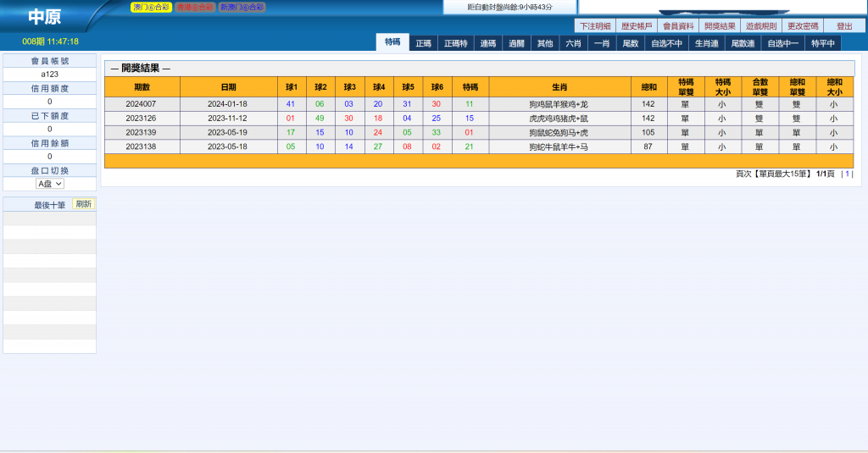Click the 日期 column header
This screenshot has width=868, height=453.
[x=229, y=87]
